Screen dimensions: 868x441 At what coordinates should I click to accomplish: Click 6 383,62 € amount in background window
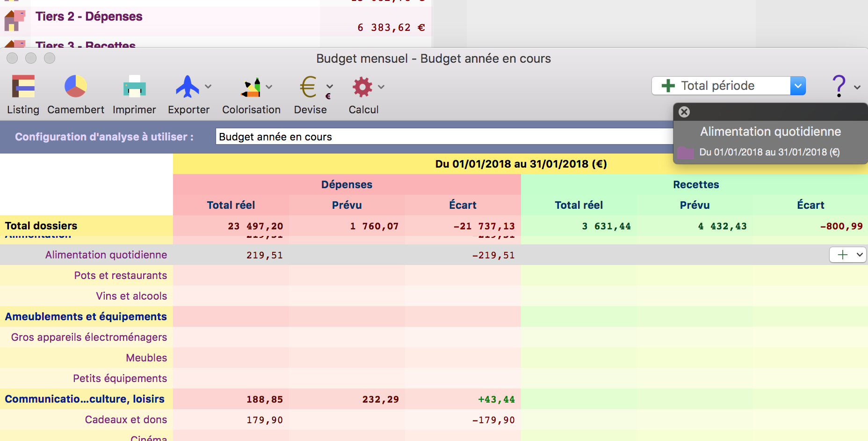[391, 28]
